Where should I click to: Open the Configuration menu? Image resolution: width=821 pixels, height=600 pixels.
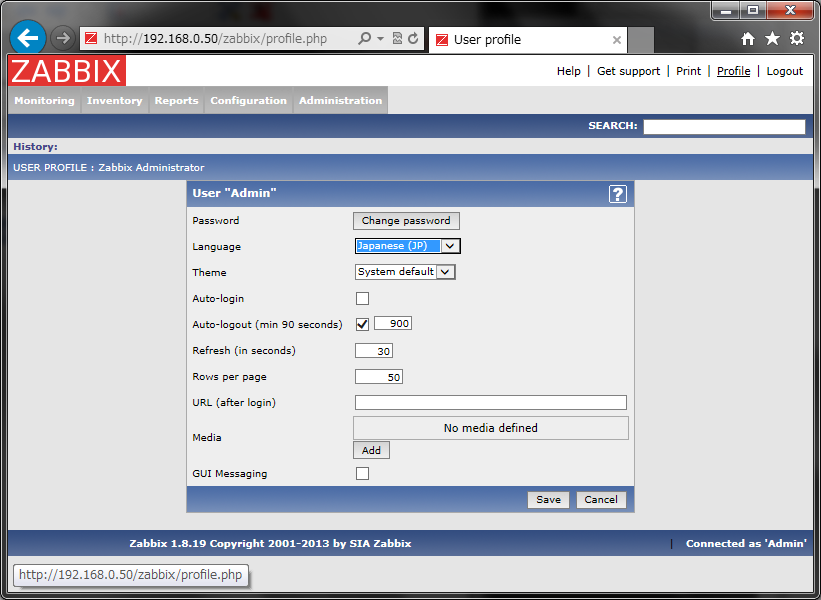coord(249,101)
